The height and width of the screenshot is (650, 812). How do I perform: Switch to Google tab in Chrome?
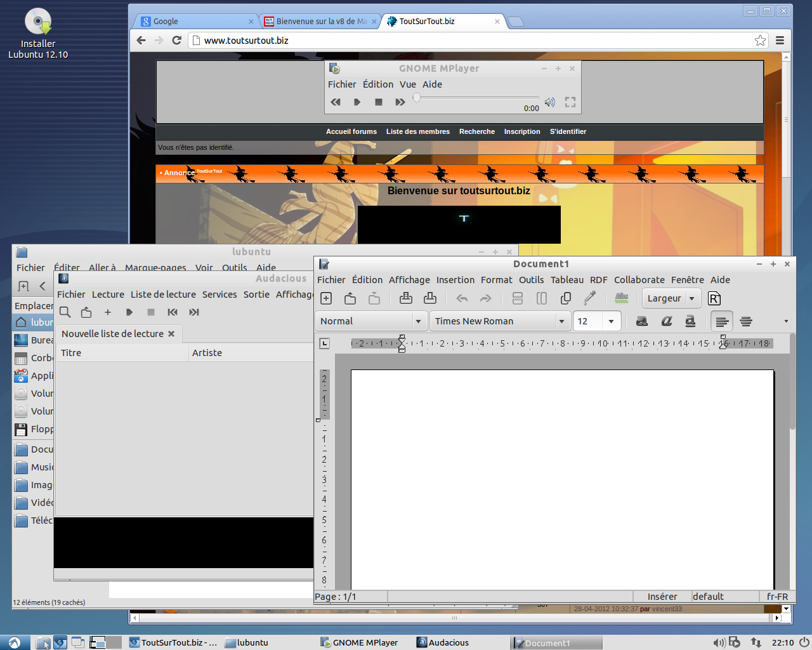(198, 21)
